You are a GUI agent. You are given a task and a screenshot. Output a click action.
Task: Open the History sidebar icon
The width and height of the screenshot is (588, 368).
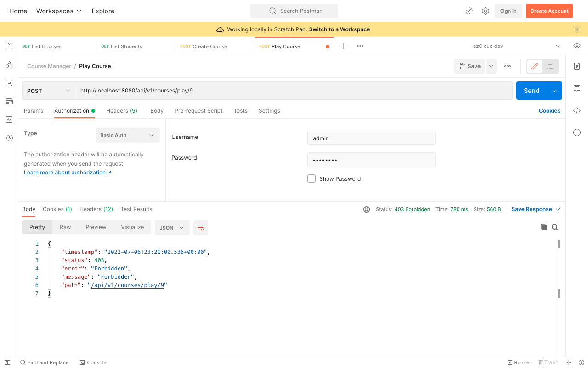(x=9, y=138)
